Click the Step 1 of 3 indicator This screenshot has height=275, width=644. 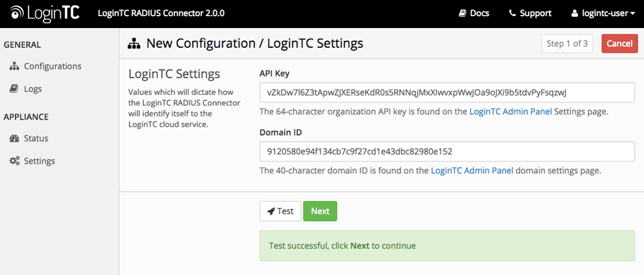(567, 44)
